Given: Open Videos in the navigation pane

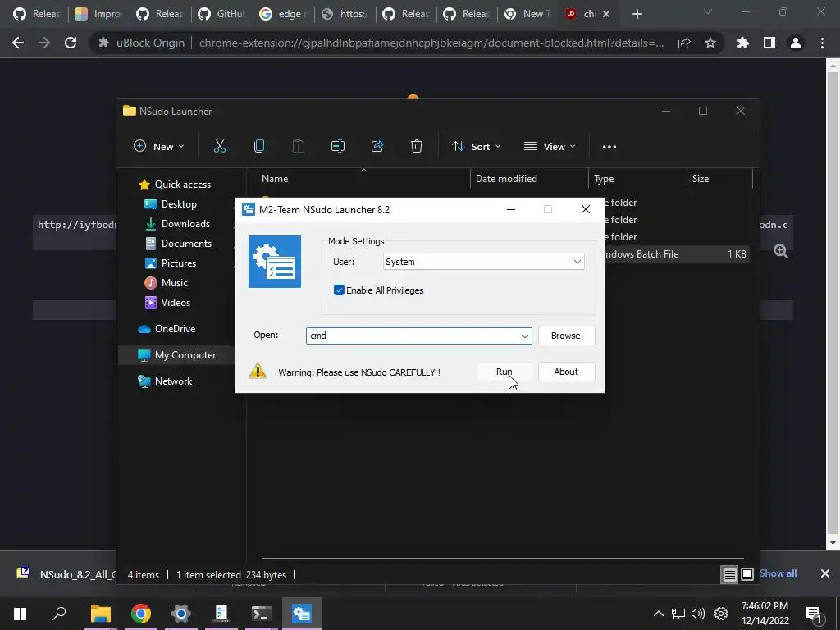Looking at the screenshot, I should point(167,303).
